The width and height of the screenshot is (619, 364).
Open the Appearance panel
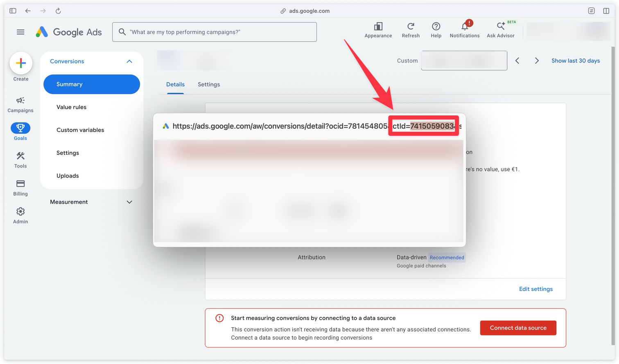pos(378,30)
